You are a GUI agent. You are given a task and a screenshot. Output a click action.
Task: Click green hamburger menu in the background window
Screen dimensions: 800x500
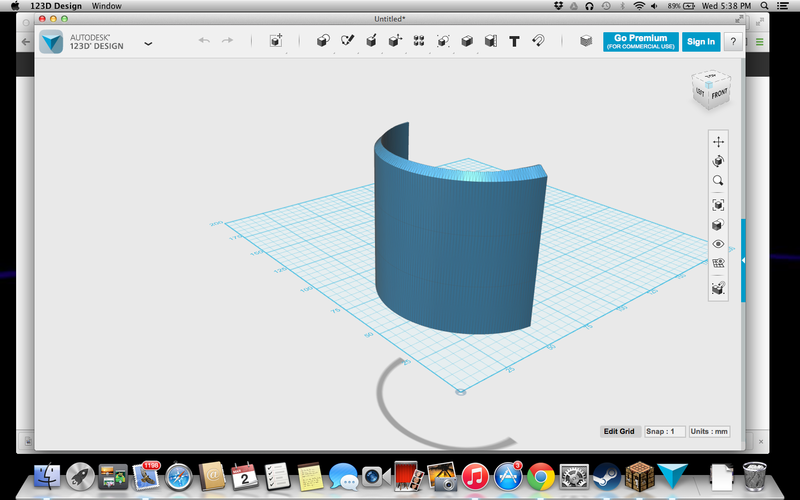pyautogui.click(x=760, y=42)
